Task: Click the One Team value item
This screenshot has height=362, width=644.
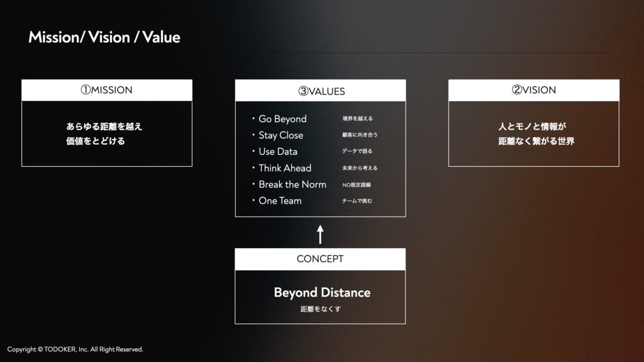Action: (x=280, y=201)
